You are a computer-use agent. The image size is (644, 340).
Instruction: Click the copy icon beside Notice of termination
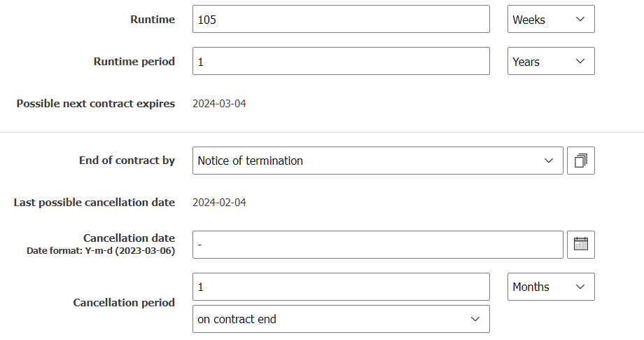point(580,161)
